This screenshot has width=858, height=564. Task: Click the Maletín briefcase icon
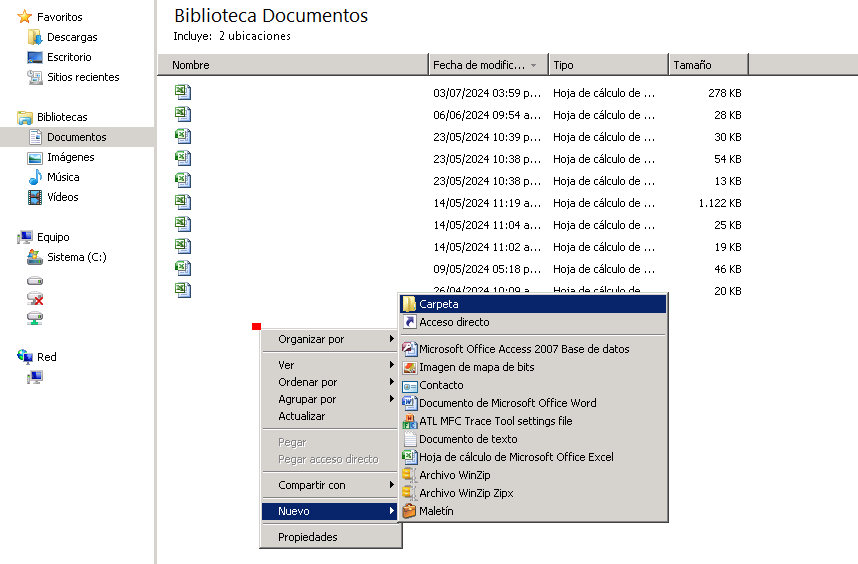[x=409, y=511]
